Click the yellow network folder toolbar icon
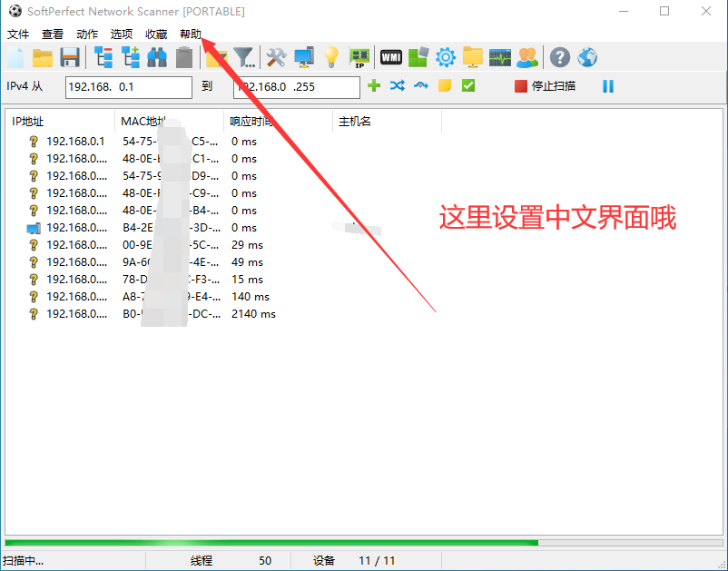This screenshot has height=571, width=728. [473, 57]
